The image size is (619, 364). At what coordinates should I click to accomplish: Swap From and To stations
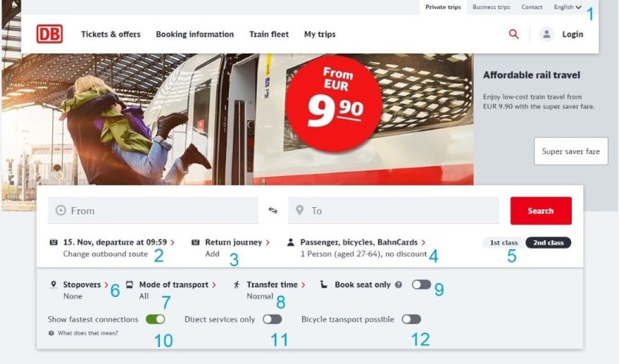click(x=273, y=211)
